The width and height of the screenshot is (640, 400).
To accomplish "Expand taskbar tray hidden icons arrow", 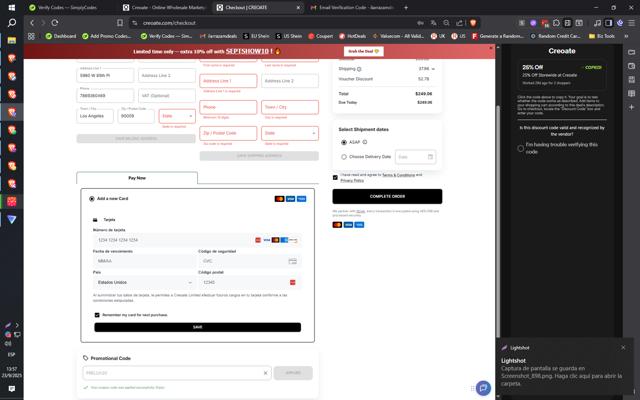I will (x=17, y=325).
